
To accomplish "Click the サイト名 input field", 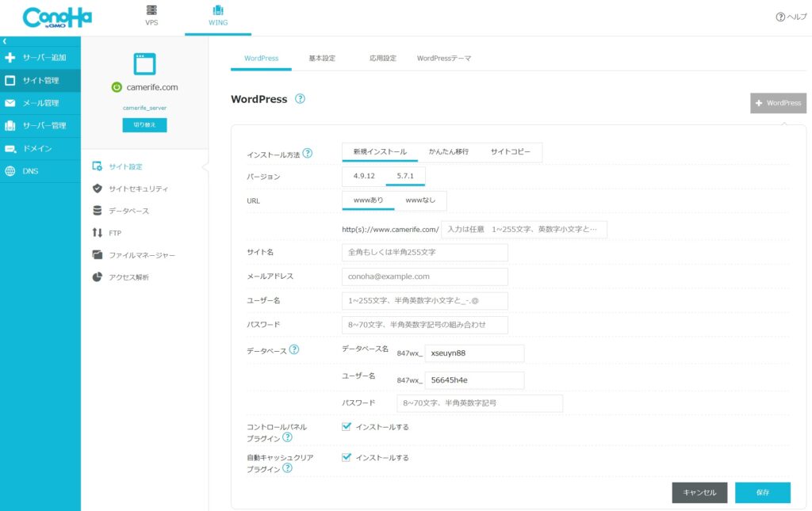I will coord(425,253).
